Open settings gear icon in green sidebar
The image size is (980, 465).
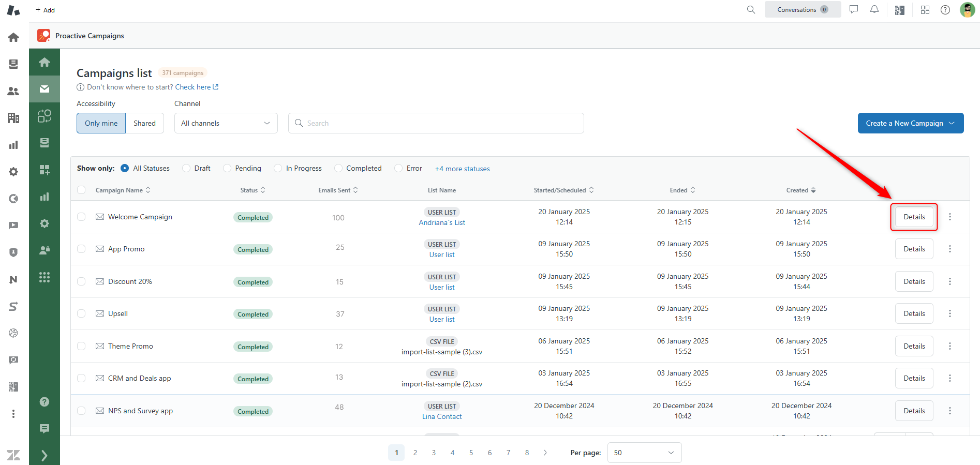[x=44, y=223]
